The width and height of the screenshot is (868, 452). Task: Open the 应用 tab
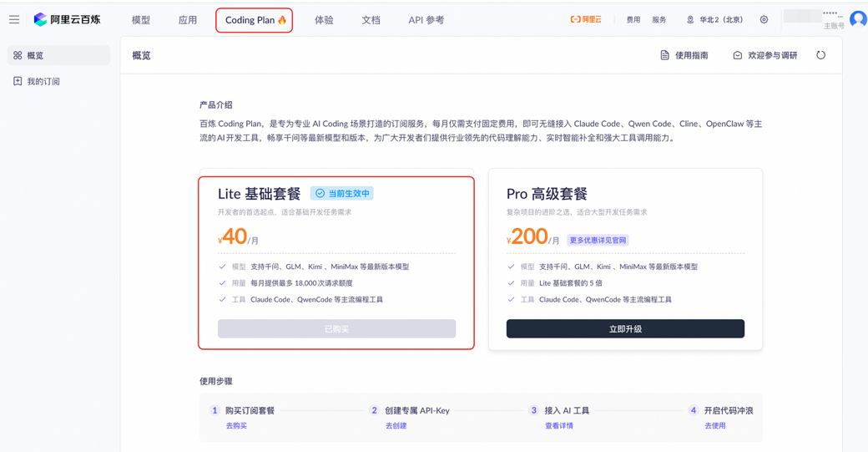188,20
